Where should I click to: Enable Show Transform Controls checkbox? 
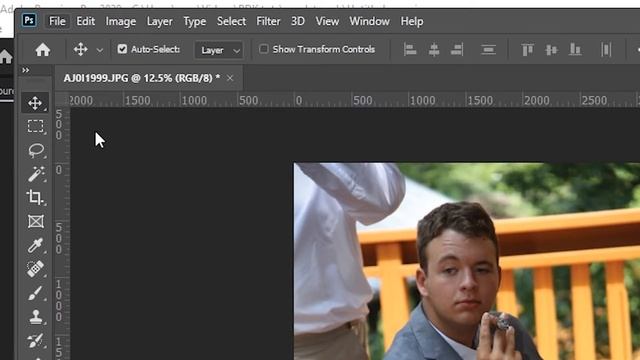tap(264, 49)
